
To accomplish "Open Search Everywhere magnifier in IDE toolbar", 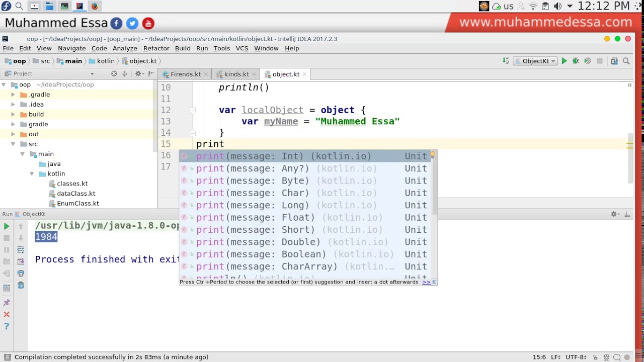I will [626, 61].
